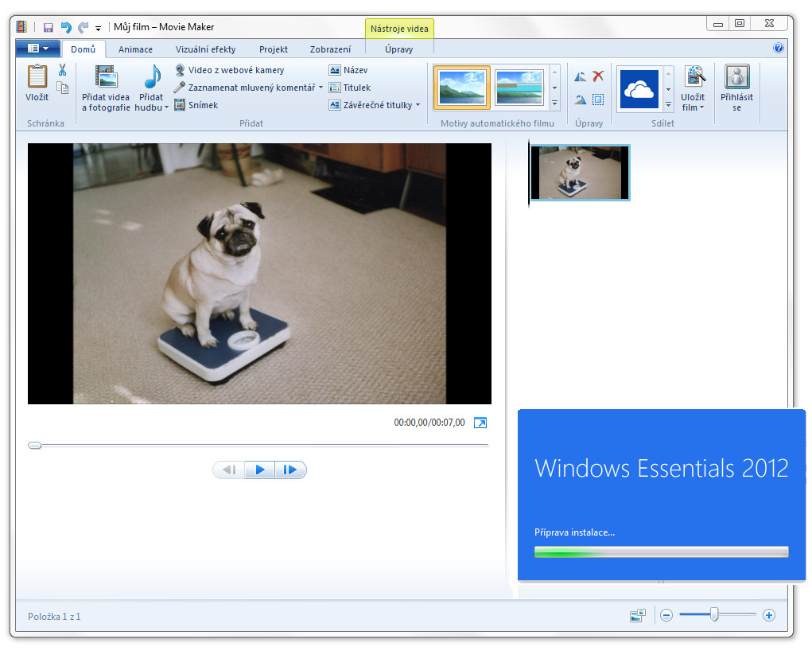Click the Přihlásit se account icon

point(737,76)
